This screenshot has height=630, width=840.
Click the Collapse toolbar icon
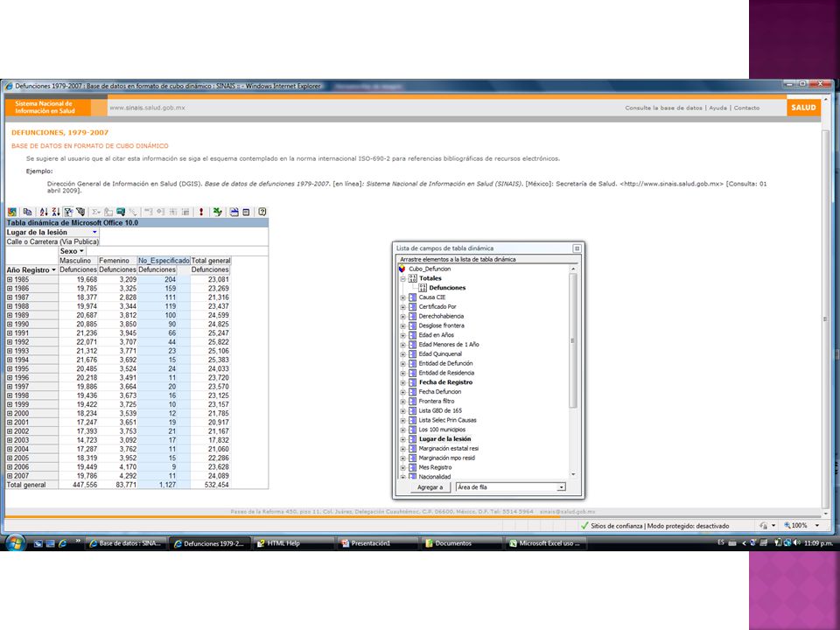[x=149, y=212]
